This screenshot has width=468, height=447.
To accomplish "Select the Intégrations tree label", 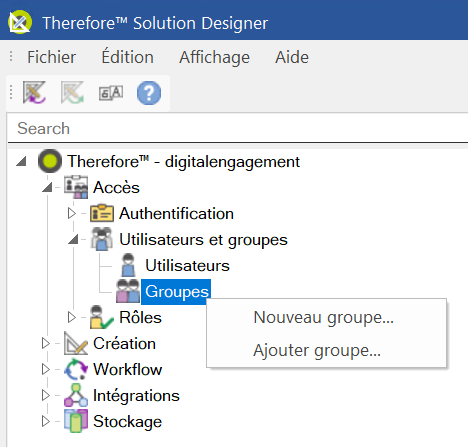I will click(x=136, y=396).
